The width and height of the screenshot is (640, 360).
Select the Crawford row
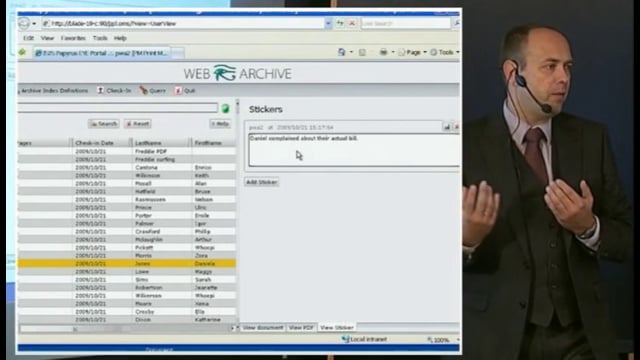(x=127, y=231)
